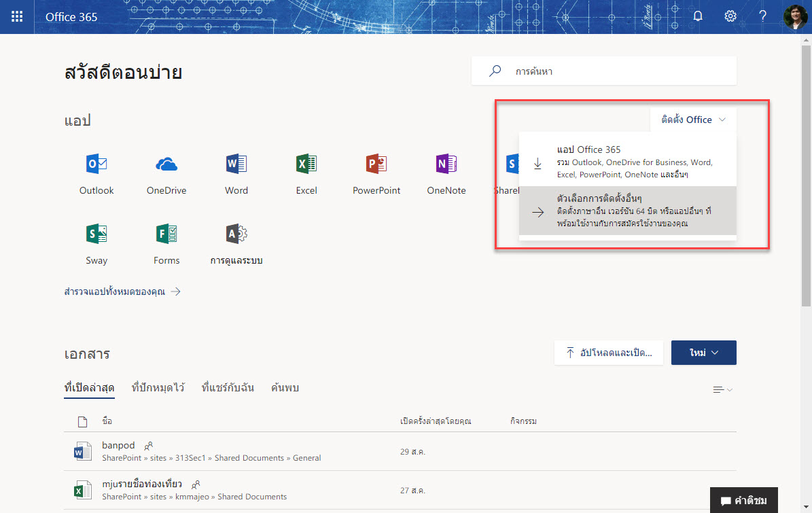Collapse the ติดตั้ง Office dropdown
Viewport: 812px width, 513px height.
(693, 120)
